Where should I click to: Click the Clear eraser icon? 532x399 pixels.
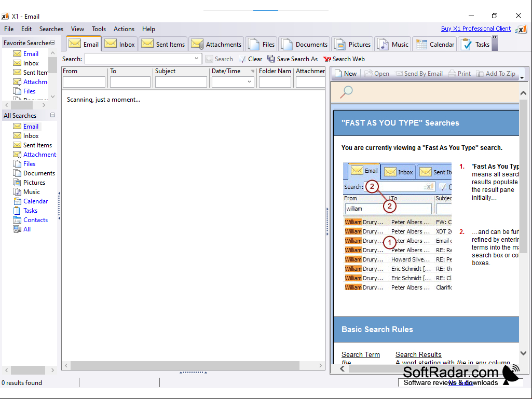coord(242,59)
